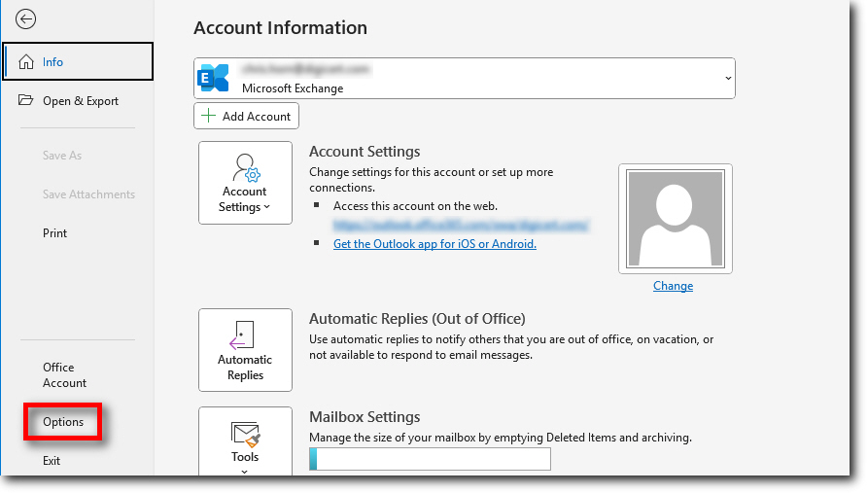Click 'Access this account on the web.' text
The width and height of the screenshot is (868, 493).
(x=415, y=206)
